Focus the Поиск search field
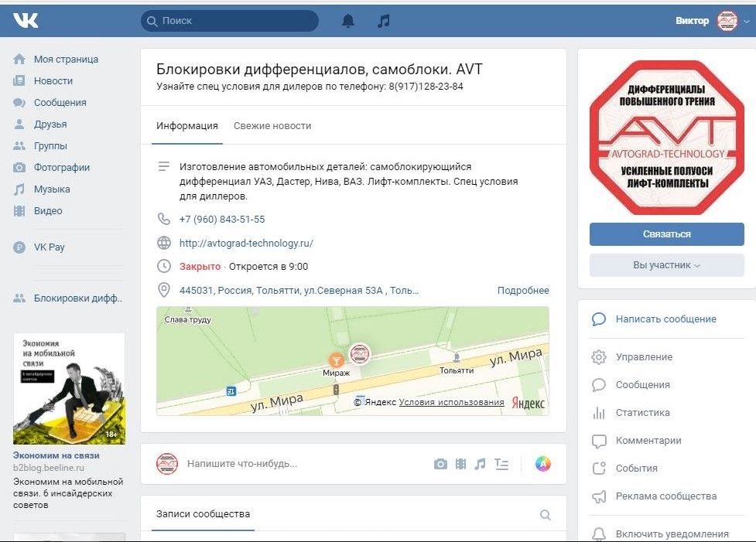The height and width of the screenshot is (542, 756). tap(230, 21)
